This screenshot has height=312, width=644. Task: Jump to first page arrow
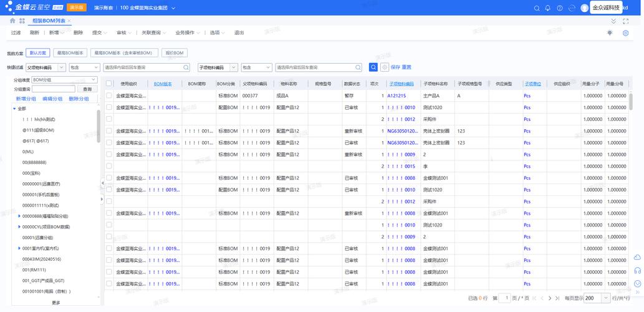(x=534, y=298)
